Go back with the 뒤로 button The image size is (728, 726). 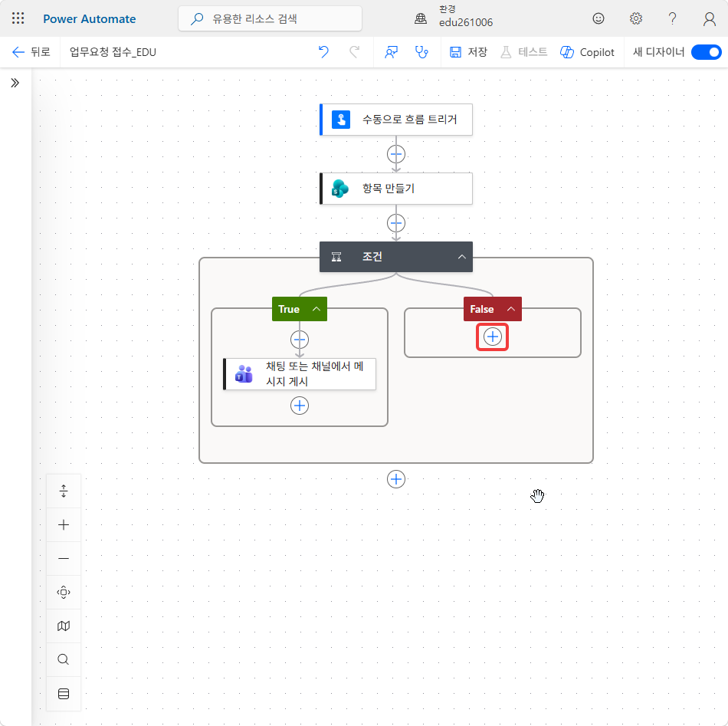(x=31, y=52)
